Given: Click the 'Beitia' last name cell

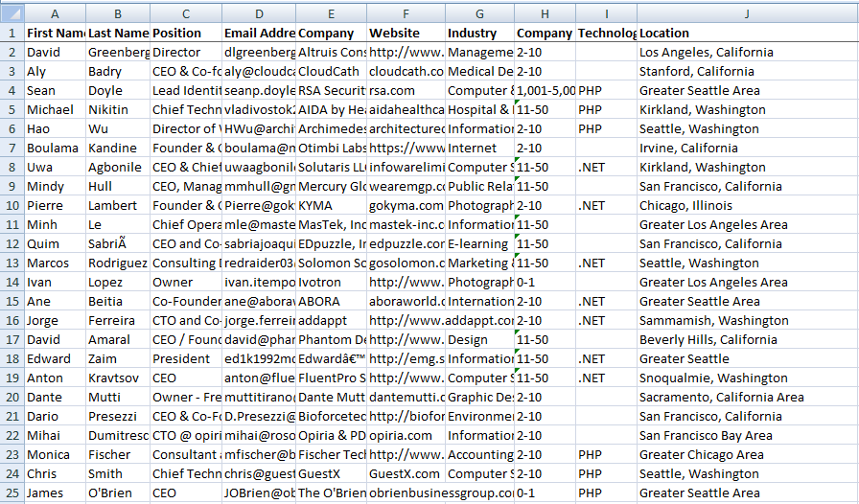Looking at the screenshot, I should (x=118, y=301).
